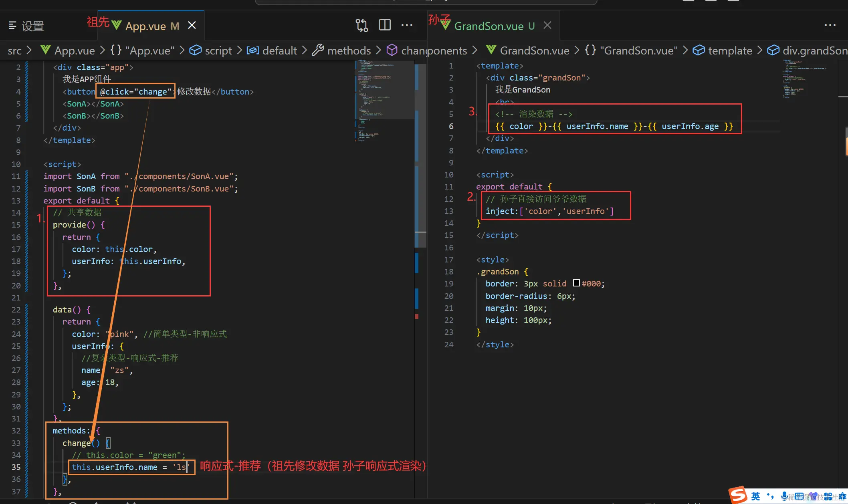
Task: Click the wrench icon of methods breadcrumb
Action: coord(318,50)
